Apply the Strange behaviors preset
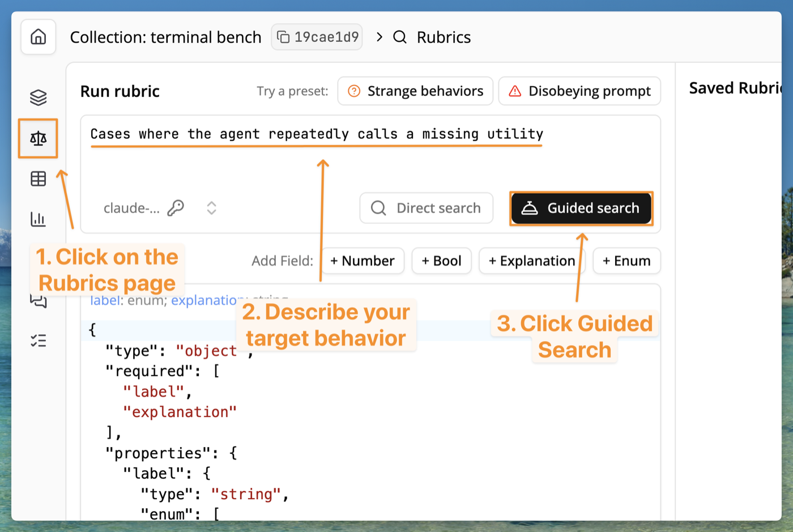Image resolution: width=793 pixels, height=532 pixels. (415, 91)
